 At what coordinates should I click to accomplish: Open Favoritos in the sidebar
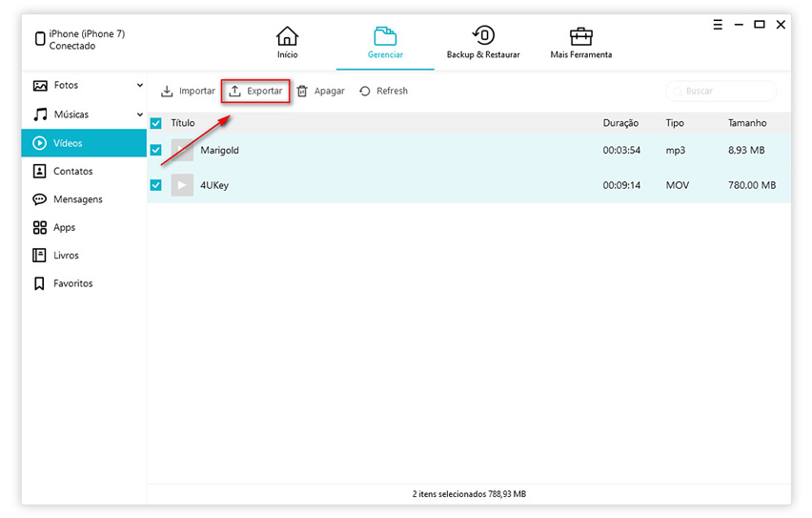coord(72,283)
